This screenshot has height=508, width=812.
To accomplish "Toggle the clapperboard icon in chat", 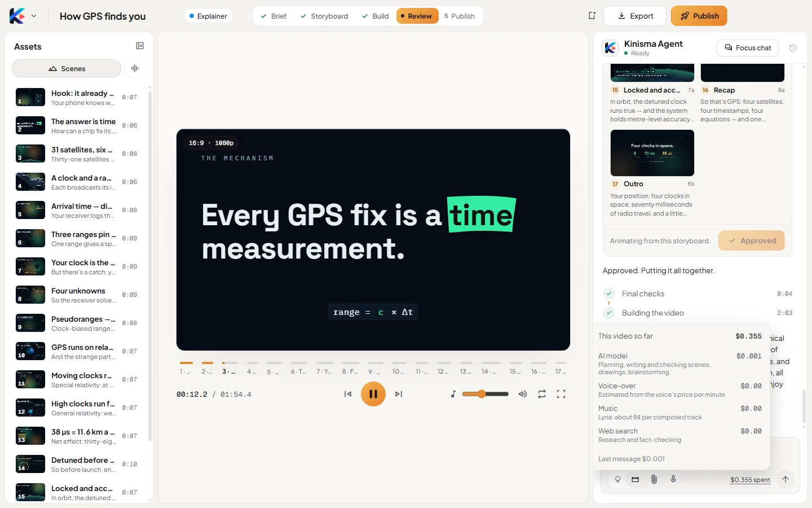I will point(636,479).
